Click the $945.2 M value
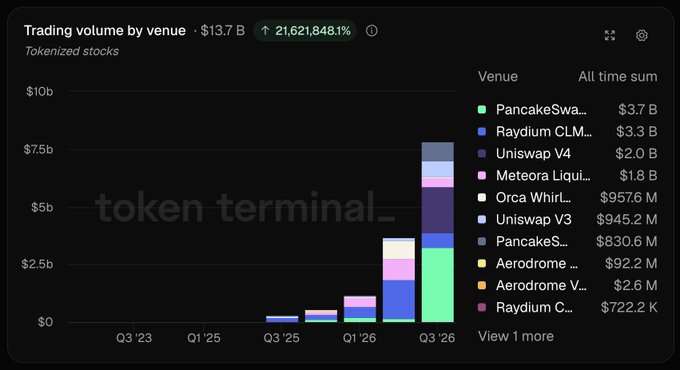This screenshot has height=370, width=680. [627, 219]
